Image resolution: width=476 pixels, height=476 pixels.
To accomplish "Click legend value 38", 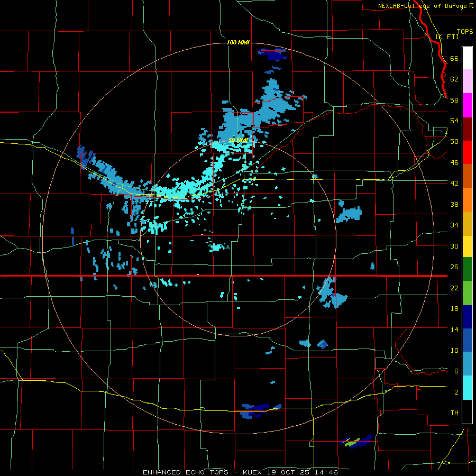I will pyautogui.click(x=454, y=204).
